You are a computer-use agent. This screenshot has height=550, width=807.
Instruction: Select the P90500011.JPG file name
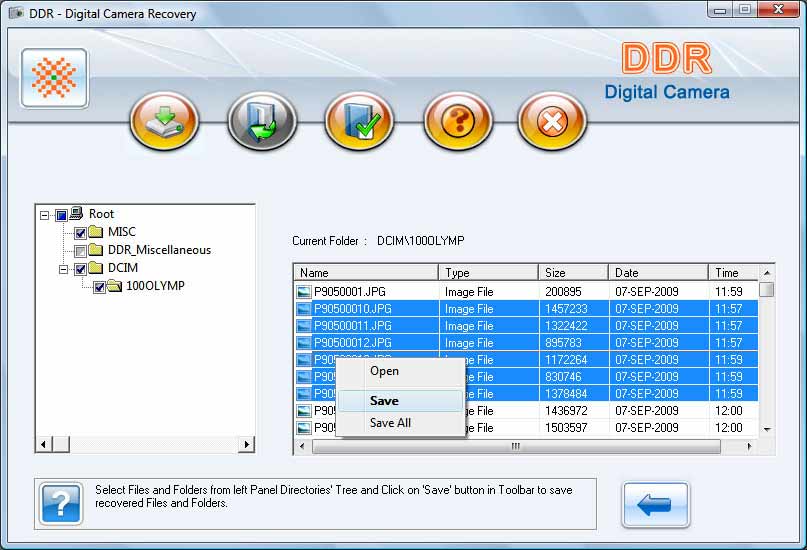tap(353, 326)
